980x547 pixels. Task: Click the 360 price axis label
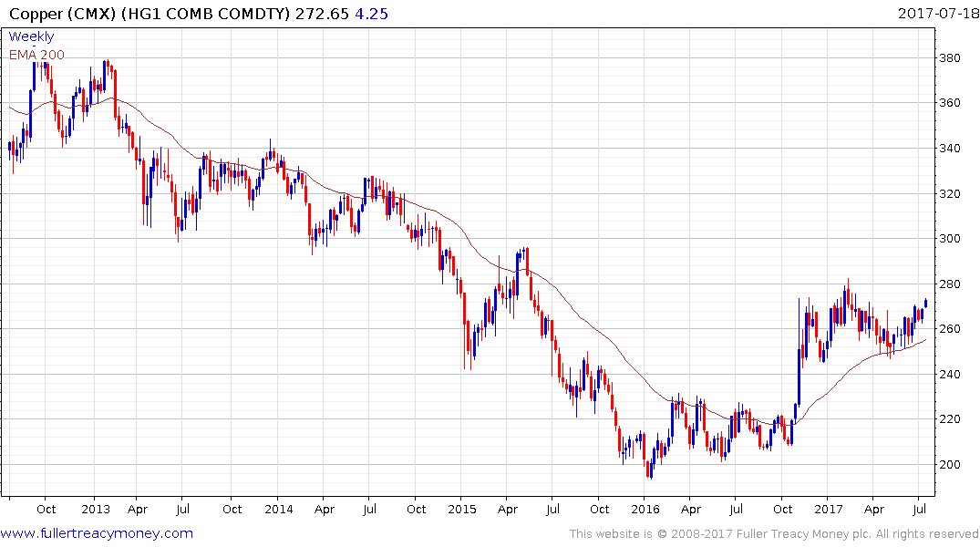pyautogui.click(x=950, y=102)
